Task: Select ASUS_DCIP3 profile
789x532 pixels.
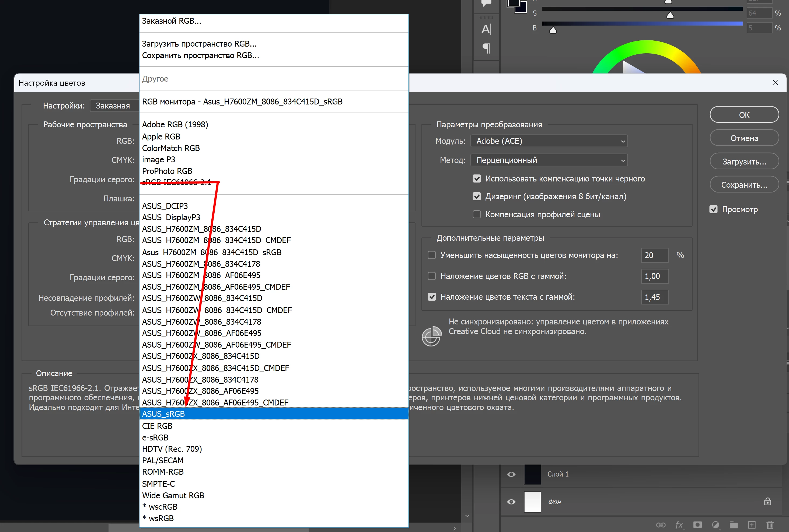Action: click(x=274, y=206)
